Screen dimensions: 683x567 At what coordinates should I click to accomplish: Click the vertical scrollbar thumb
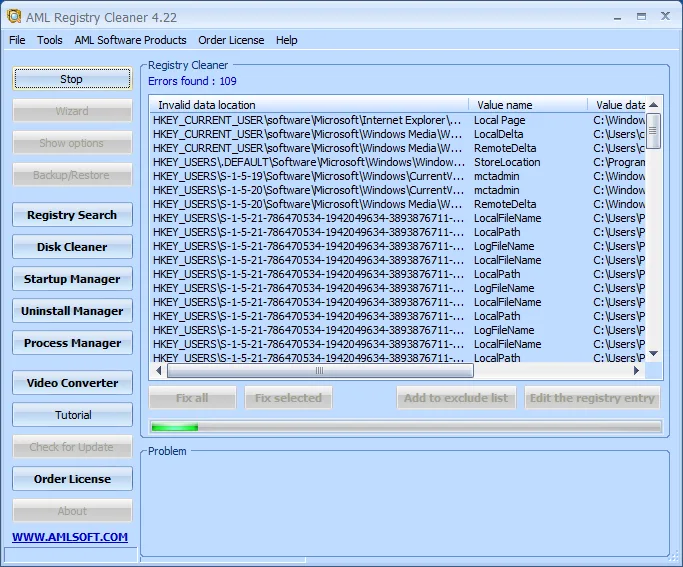653,131
